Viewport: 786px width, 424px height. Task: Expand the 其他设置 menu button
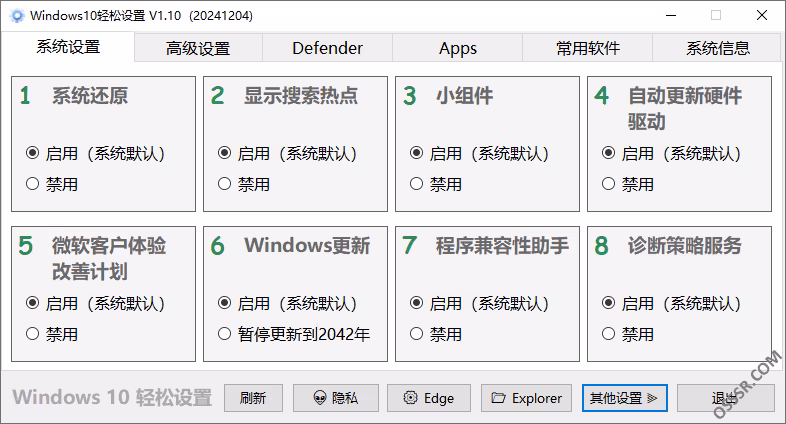click(x=624, y=398)
